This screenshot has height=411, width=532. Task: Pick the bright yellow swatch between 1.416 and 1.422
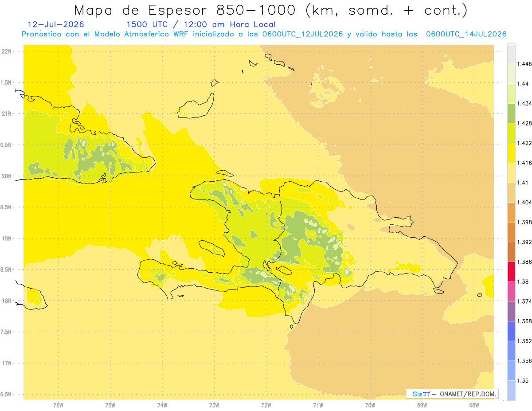point(511,153)
